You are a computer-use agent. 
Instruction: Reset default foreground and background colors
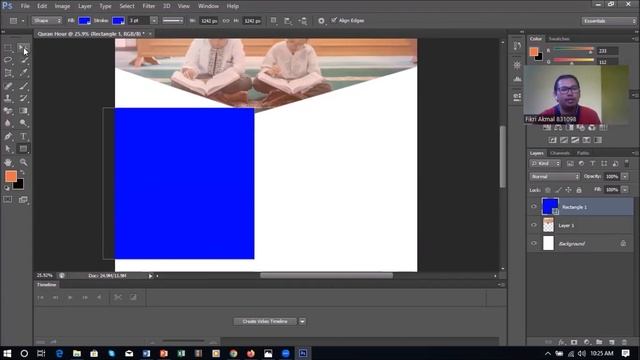(x=7, y=188)
